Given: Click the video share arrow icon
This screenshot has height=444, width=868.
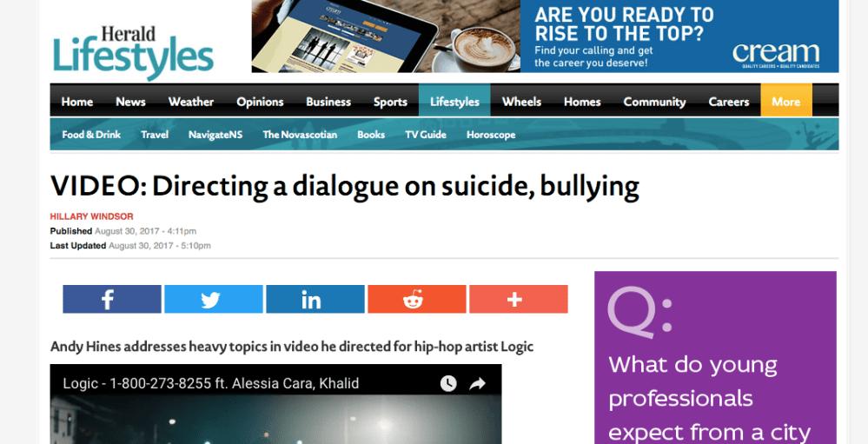Looking at the screenshot, I should 477,383.
